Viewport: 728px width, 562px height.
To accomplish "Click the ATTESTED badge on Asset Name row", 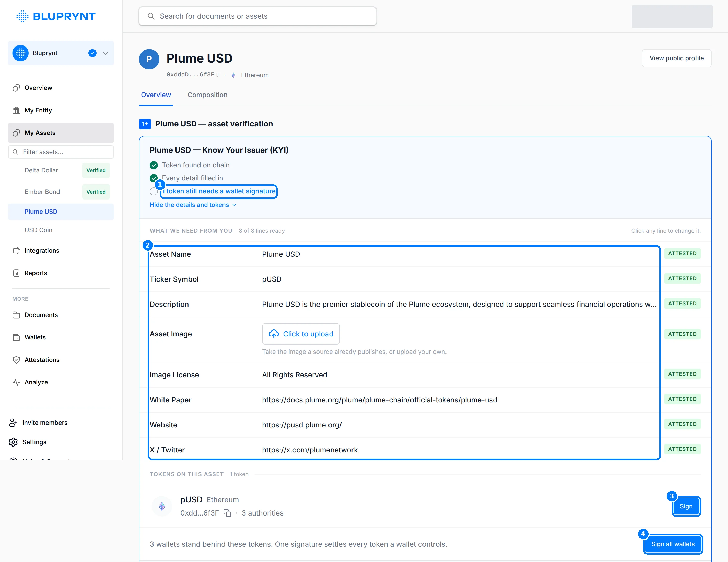I will (682, 253).
